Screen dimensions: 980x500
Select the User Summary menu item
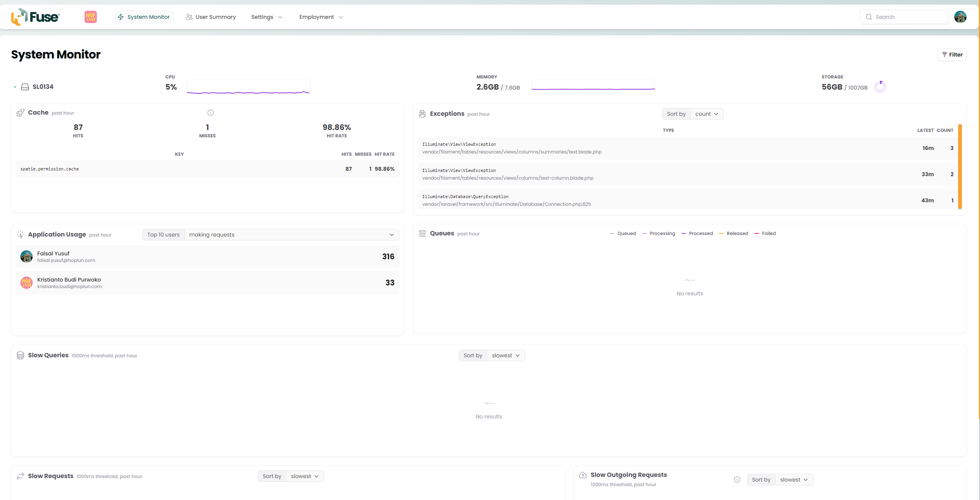[215, 17]
